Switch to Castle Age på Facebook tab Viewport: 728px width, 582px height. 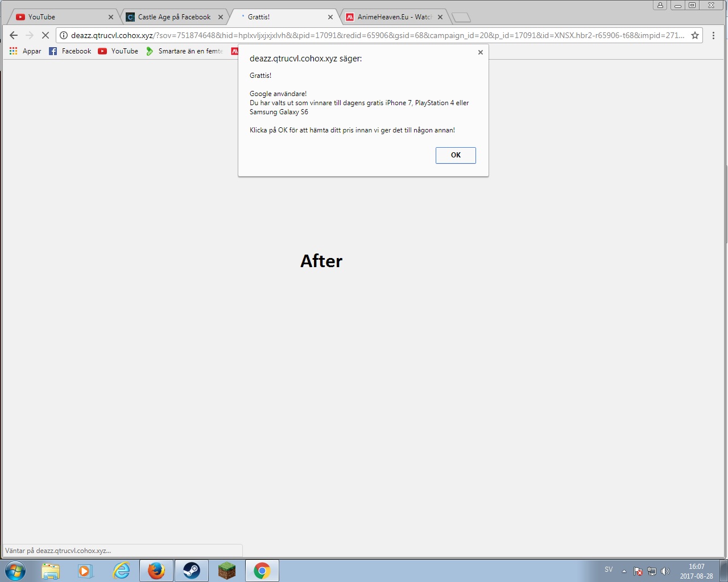(x=173, y=17)
